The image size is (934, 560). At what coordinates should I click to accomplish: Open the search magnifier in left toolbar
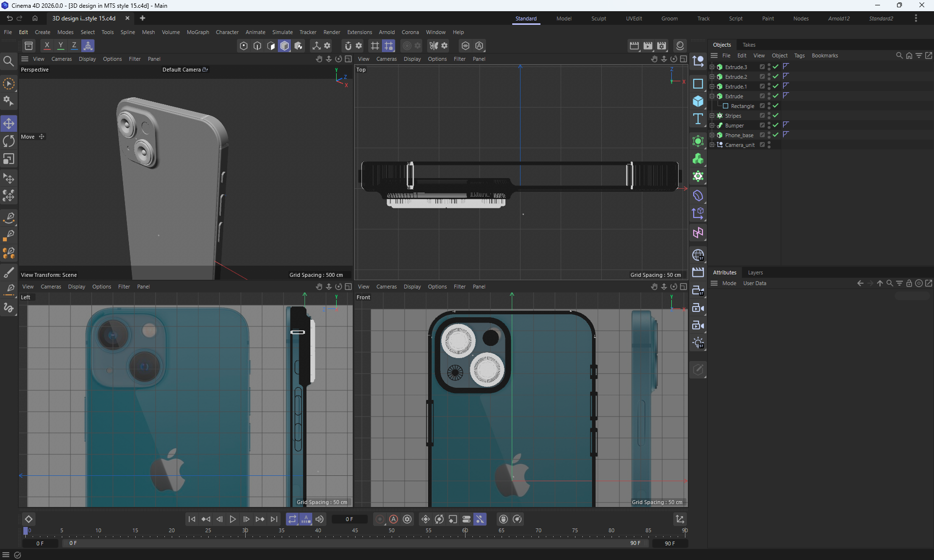pos(9,61)
